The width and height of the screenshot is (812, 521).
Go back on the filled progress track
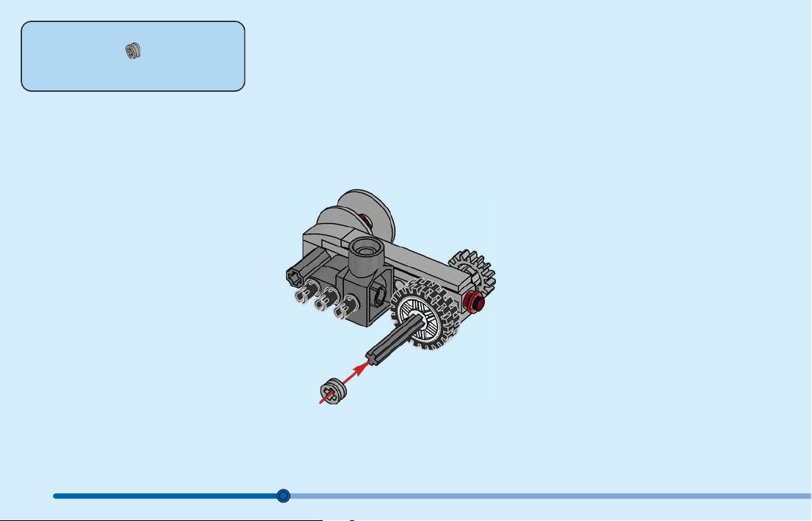pos(165,496)
